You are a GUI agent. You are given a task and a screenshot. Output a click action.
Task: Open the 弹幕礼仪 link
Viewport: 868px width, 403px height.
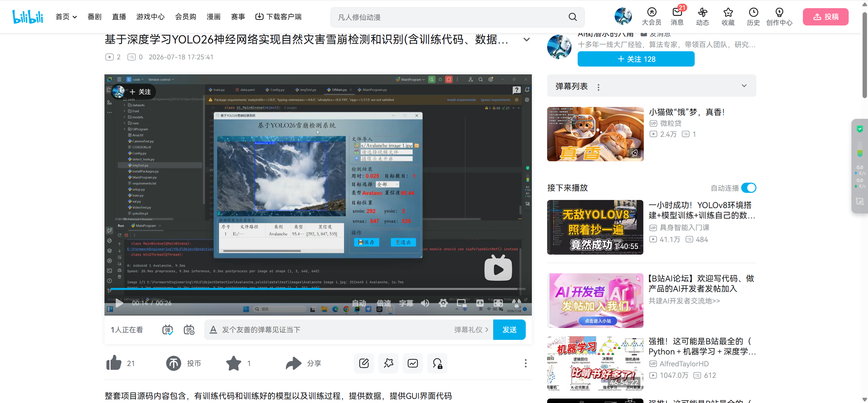(471, 330)
